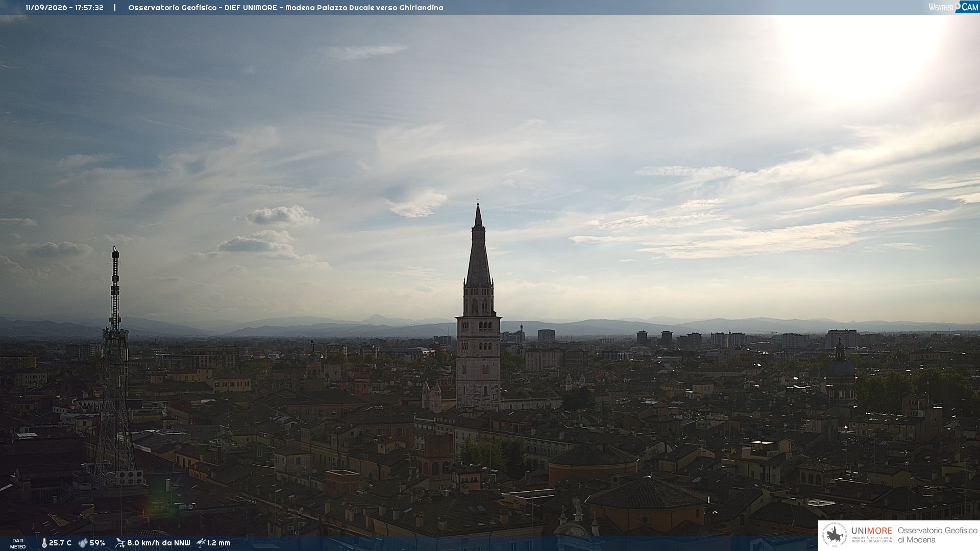
Task: Click the WeatherCam logo
Action: [x=953, y=7]
